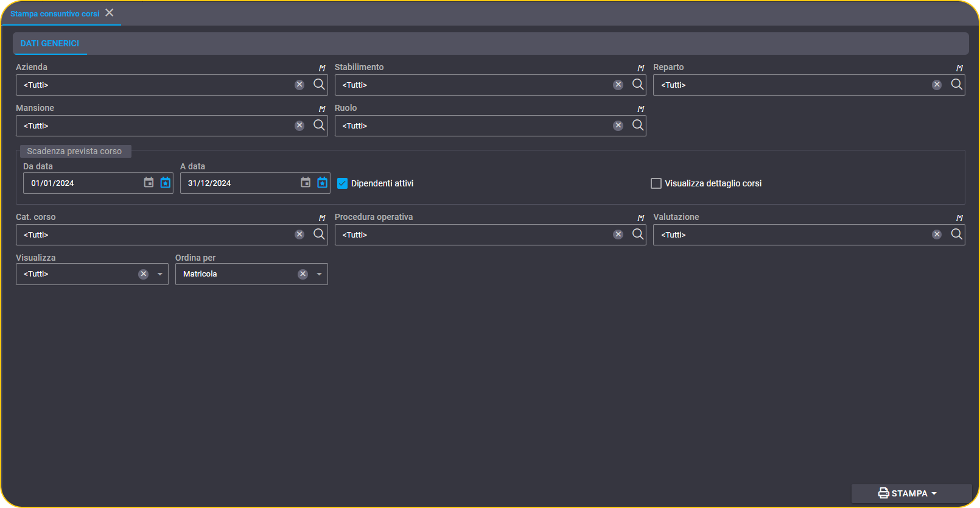The image size is (980, 508).
Task: Open Stabilimento search lookup
Action: pos(638,85)
